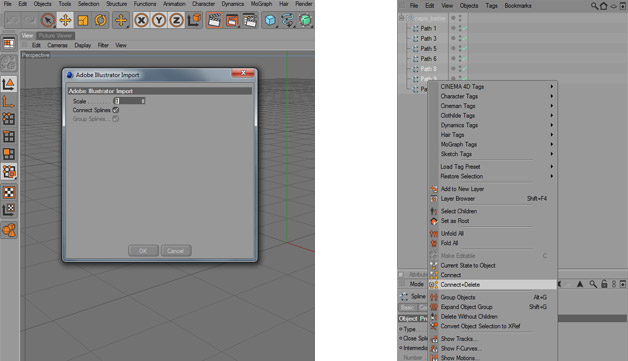The width and height of the screenshot is (628, 361).
Task: Choose Current State to Object
Action: [493, 265]
